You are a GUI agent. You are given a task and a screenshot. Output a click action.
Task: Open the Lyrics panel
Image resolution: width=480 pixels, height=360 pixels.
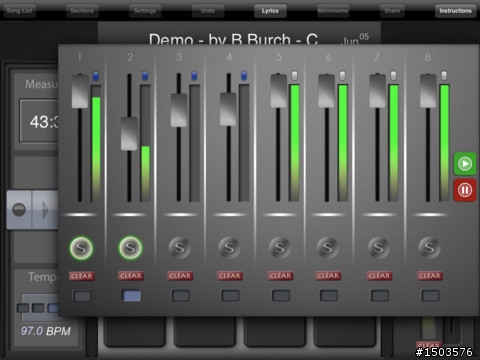[x=270, y=11]
